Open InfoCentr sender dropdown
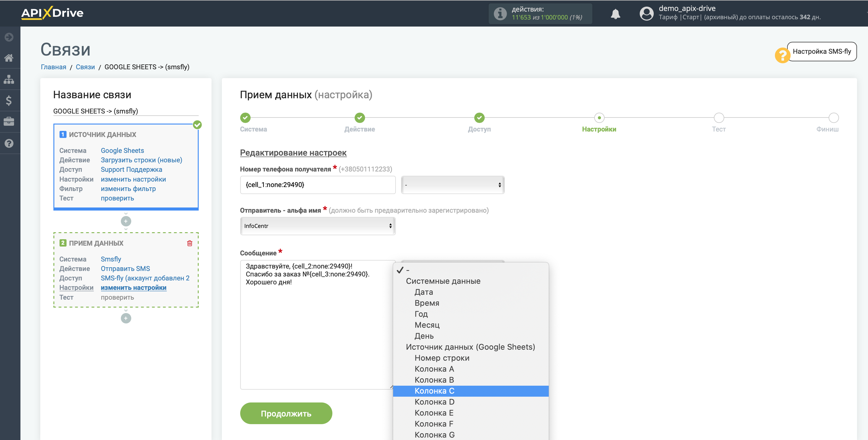The height and width of the screenshot is (440, 868). 317,226
